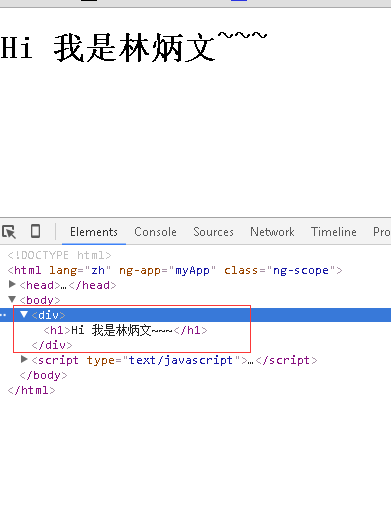Click the class "ng-scope" attribute value
The width and height of the screenshot is (391, 511).
coord(301,270)
